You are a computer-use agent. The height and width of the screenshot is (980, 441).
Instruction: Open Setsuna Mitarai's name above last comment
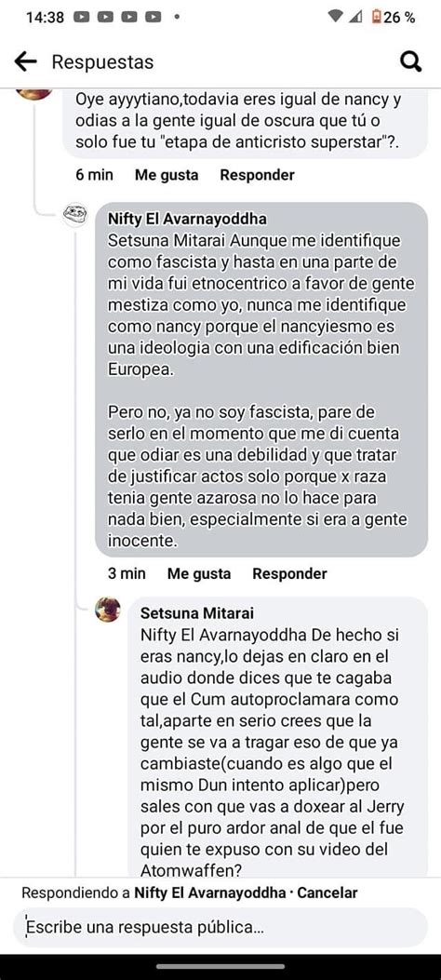tap(196, 613)
